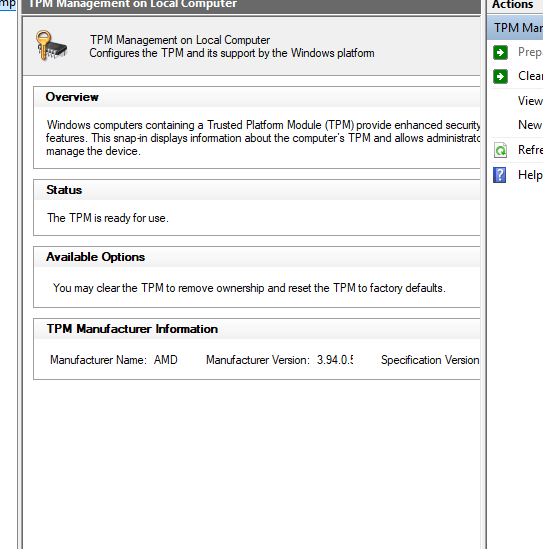Click the Overview paragraph about Trusted Platform Module
This screenshot has width=543, height=549.
click(x=263, y=138)
